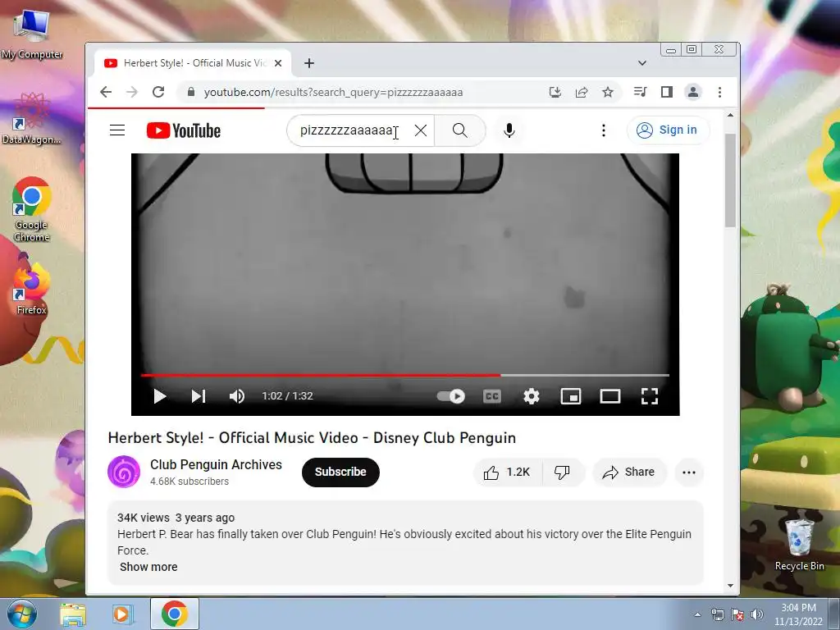Select the DataWagon desktop shortcut
The height and width of the screenshot is (630, 840).
click(x=32, y=119)
